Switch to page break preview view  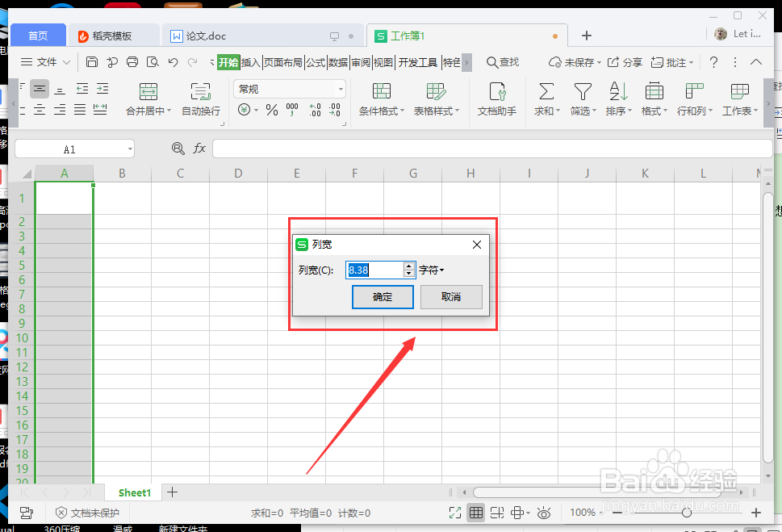[497, 513]
